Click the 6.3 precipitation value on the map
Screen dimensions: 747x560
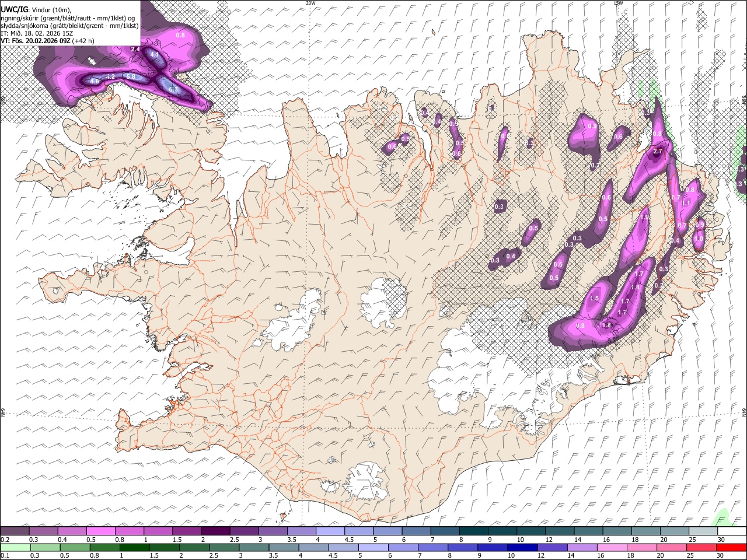[x=173, y=89]
